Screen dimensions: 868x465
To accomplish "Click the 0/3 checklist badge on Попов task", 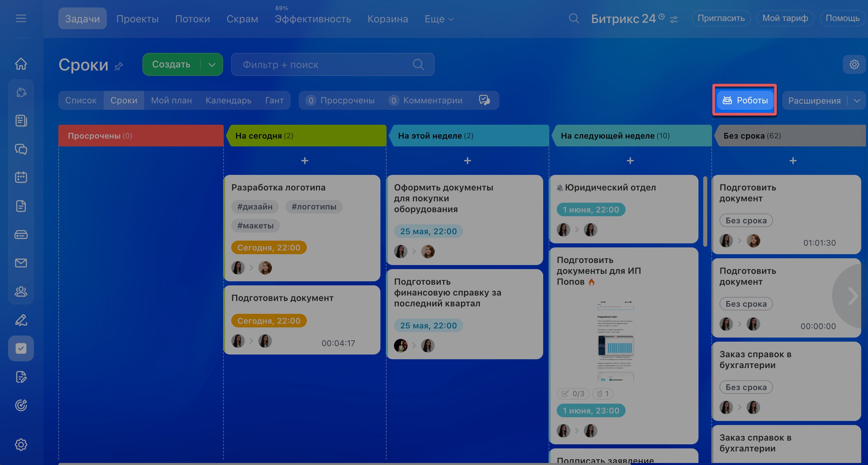I will (573, 393).
